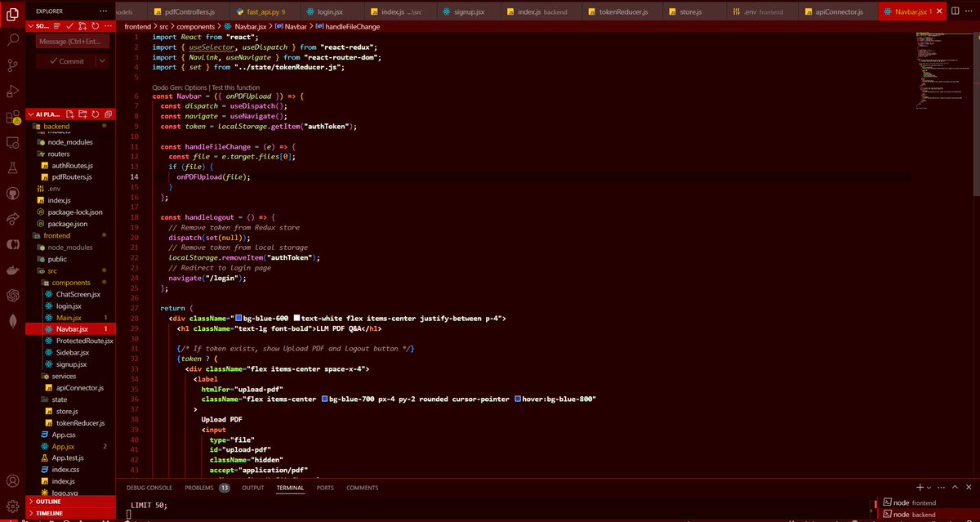Open the Testing flask icon view
Viewport: 980px width, 522px height.
pos(11,168)
